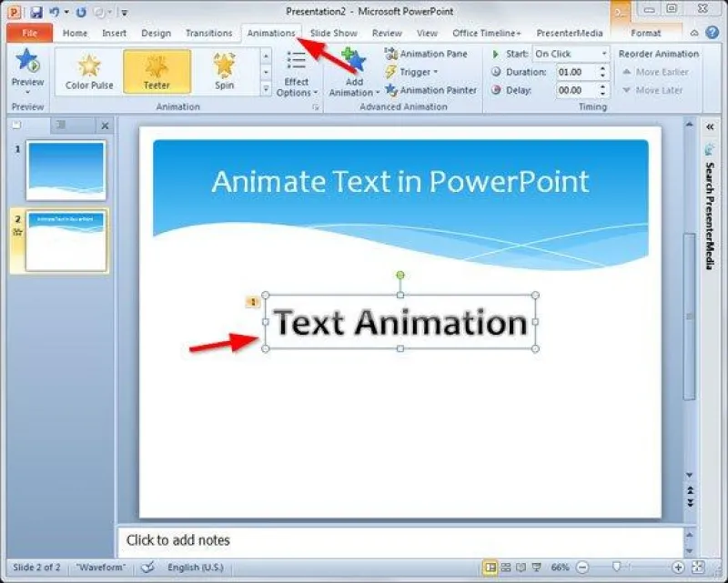
Task: Start Slide Show from status bar
Action: [537, 568]
